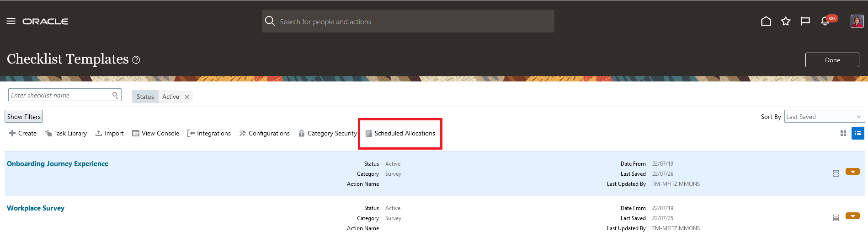Image resolution: width=868 pixels, height=243 pixels.
Task: Open Configurations
Action: point(265,134)
